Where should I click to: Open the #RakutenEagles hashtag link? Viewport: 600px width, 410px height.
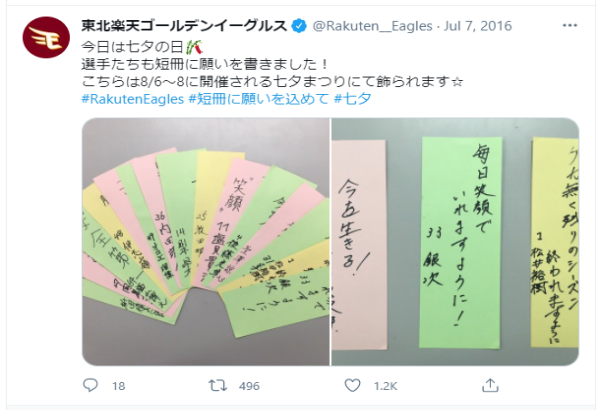pyautogui.click(x=133, y=99)
